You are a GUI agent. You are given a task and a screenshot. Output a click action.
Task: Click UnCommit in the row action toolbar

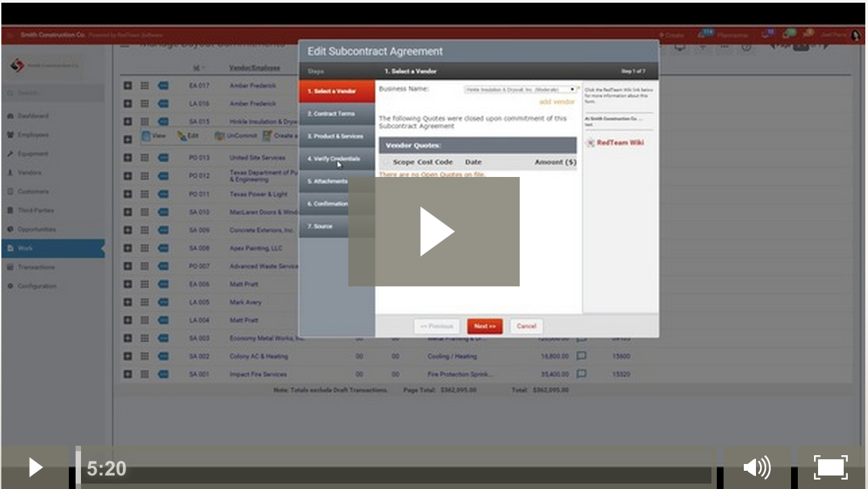tap(236, 136)
